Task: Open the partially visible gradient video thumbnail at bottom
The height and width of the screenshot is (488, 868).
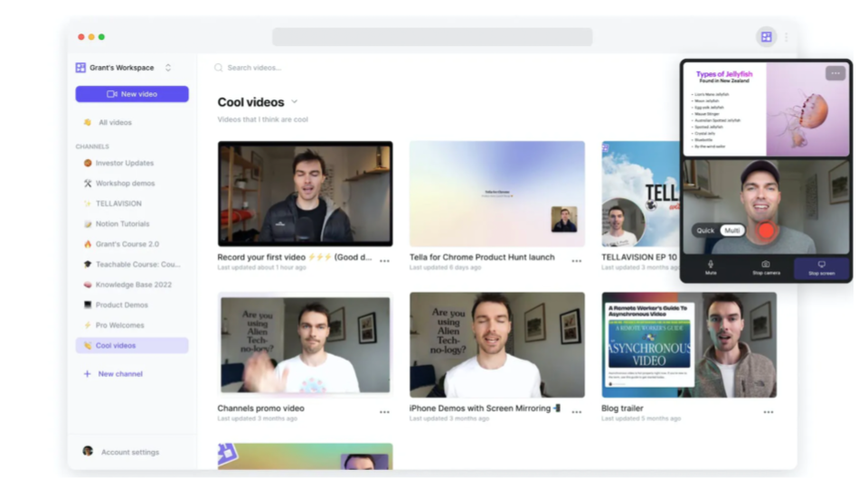Action: coord(305,456)
